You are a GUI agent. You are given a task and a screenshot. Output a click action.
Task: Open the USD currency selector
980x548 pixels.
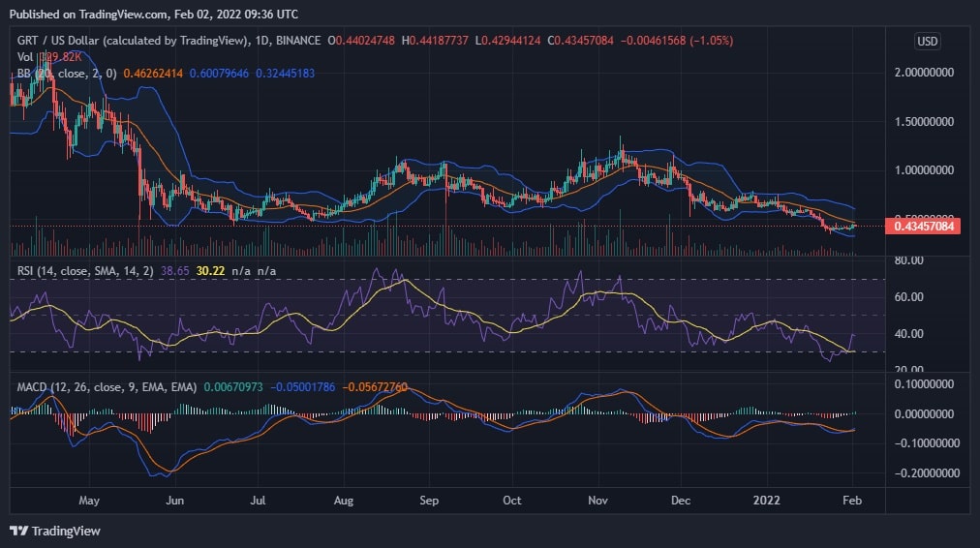pyautogui.click(x=927, y=42)
